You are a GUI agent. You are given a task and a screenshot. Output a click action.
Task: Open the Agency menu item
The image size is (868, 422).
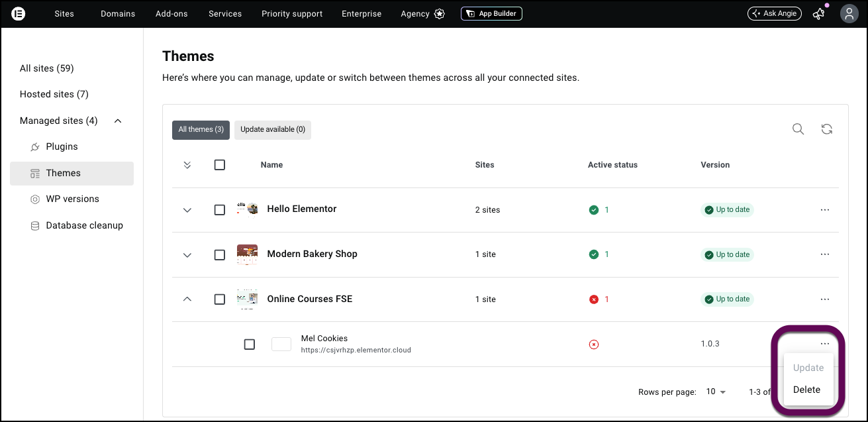click(415, 14)
